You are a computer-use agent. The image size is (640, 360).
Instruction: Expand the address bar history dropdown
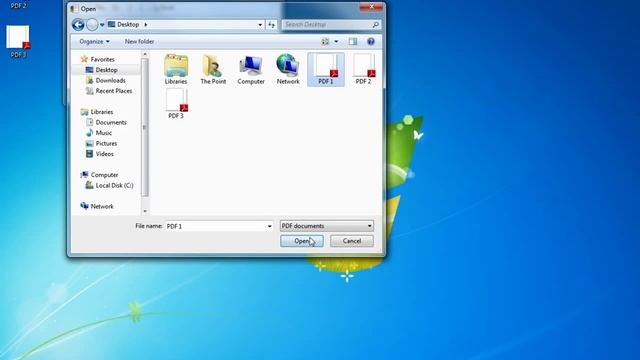pyautogui.click(x=260, y=25)
